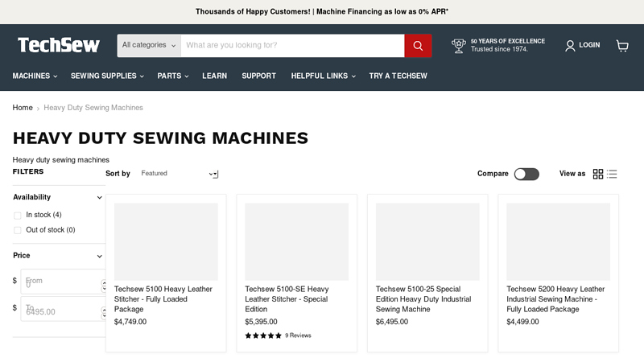Click the 9 Reviews link
644x362 pixels.
point(298,335)
